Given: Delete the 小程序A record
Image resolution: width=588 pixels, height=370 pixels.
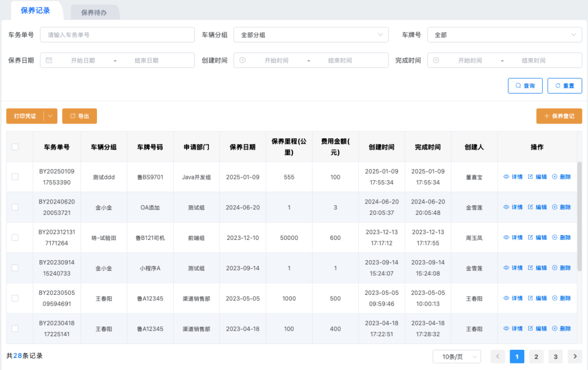Looking at the screenshot, I should click(561, 268).
